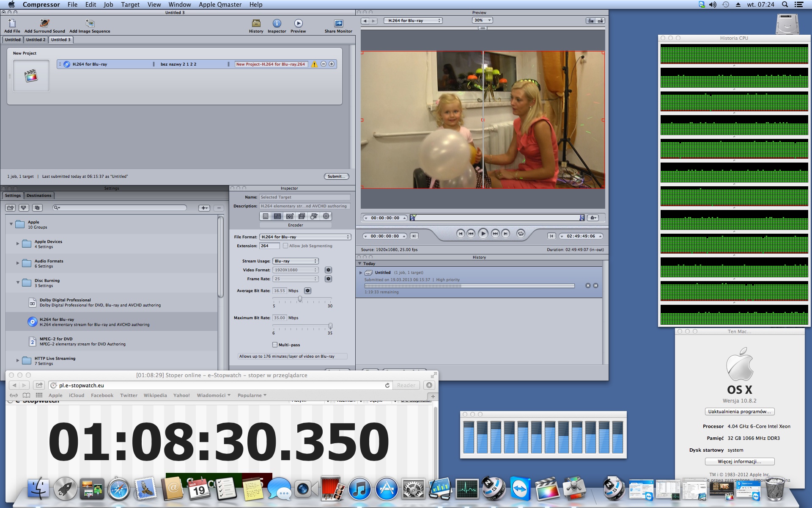Expand the HTTP Live Streaming folder
812x508 pixels.
click(18, 360)
